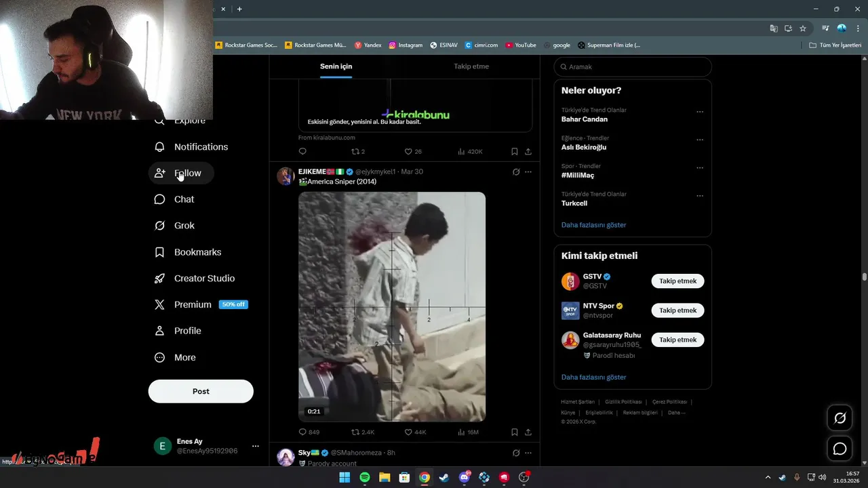Open Steam from the taskbar
The height and width of the screenshot is (488, 868).
[x=444, y=477]
